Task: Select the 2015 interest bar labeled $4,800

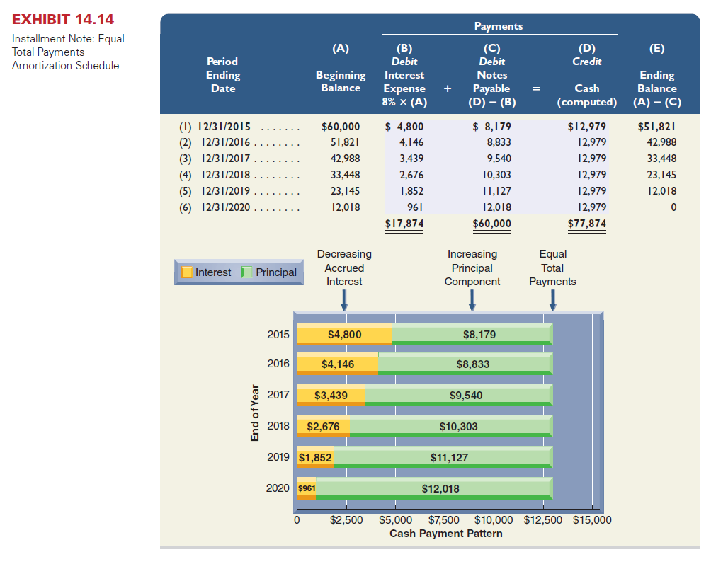Action: [344, 335]
